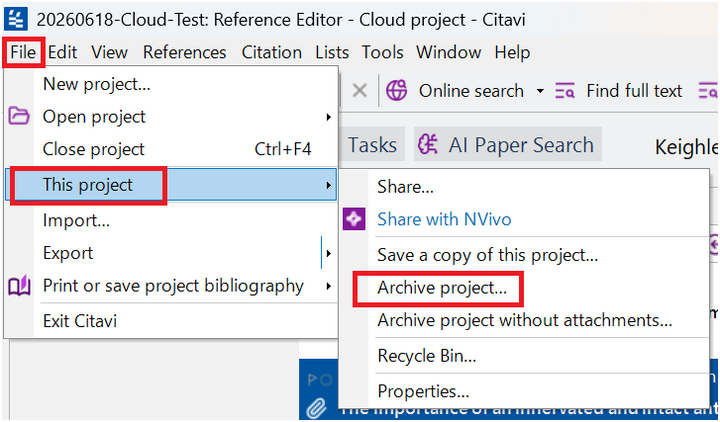Expand the This project submenu arrow
Image resolution: width=720 pixels, height=422 pixels.
point(328,185)
